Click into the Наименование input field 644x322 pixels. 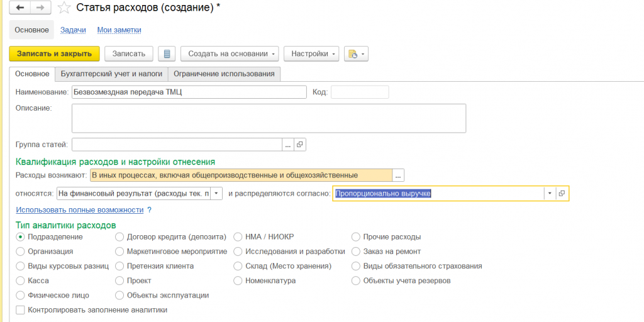pyautogui.click(x=189, y=92)
